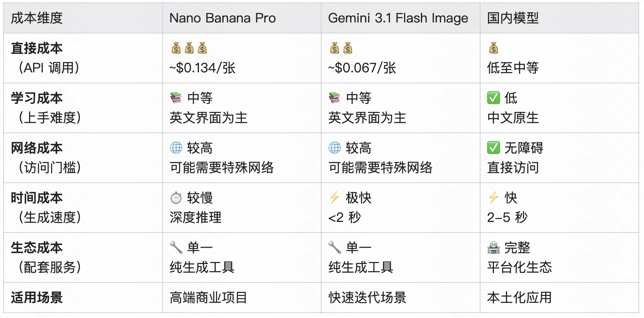This screenshot has width=644, height=318.
Task: Click the single money bag under 国内模型
Action: (494, 48)
